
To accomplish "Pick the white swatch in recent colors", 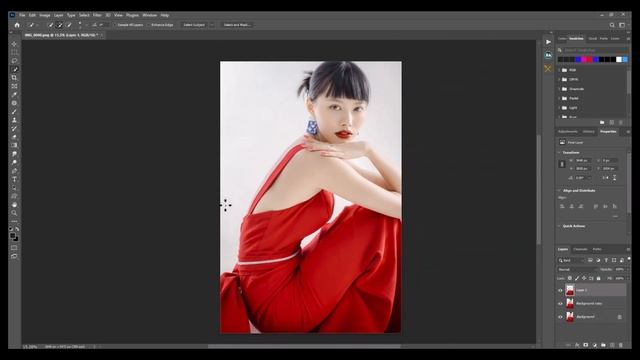I will click(x=619, y=60).
